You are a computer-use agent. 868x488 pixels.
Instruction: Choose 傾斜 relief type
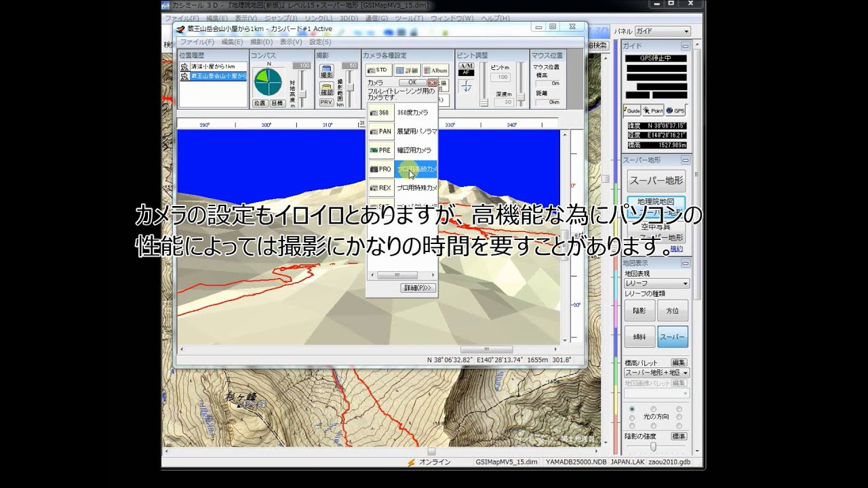coord(639,336)
